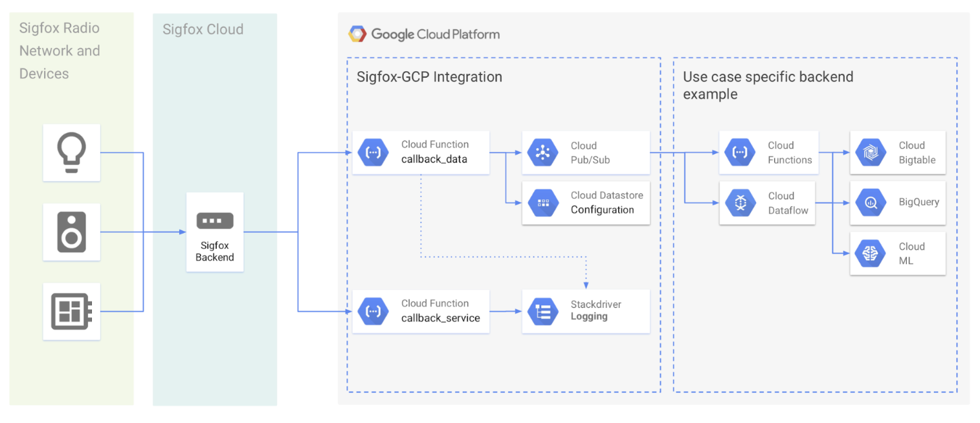
Task: Click the Use case specific backend heading
Action: (768, 85)
